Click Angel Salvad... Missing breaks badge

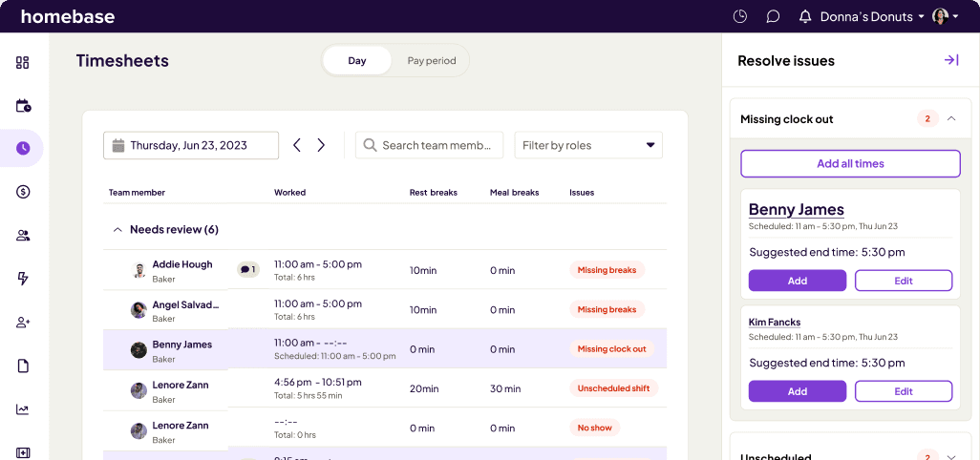[x=607, y=309]
